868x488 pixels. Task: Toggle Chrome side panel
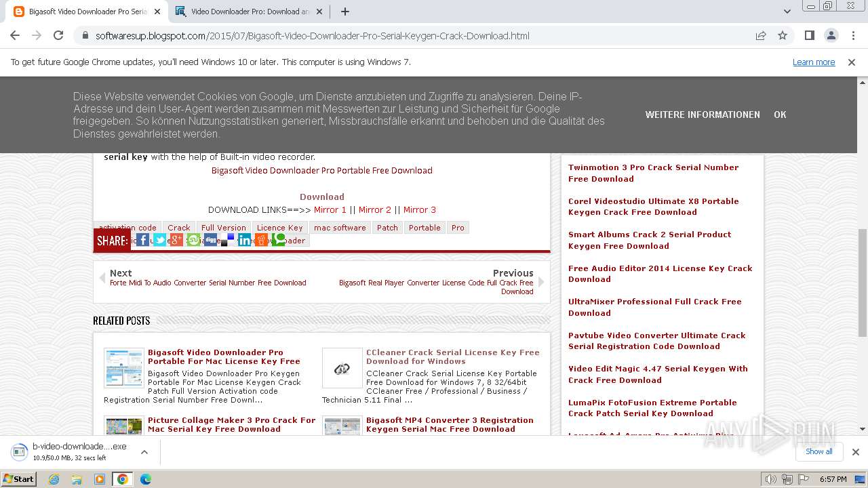(809, 35)
